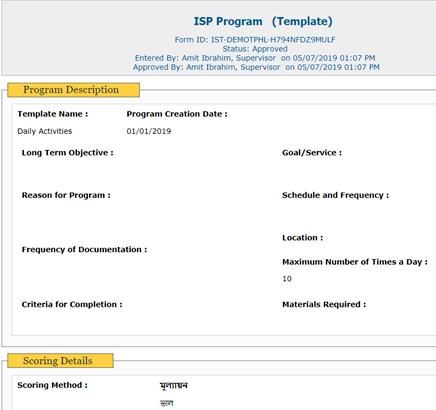Click the 'Template Name :' label
Viewport: 436px width, 410px height.
[x=53, y=114]
